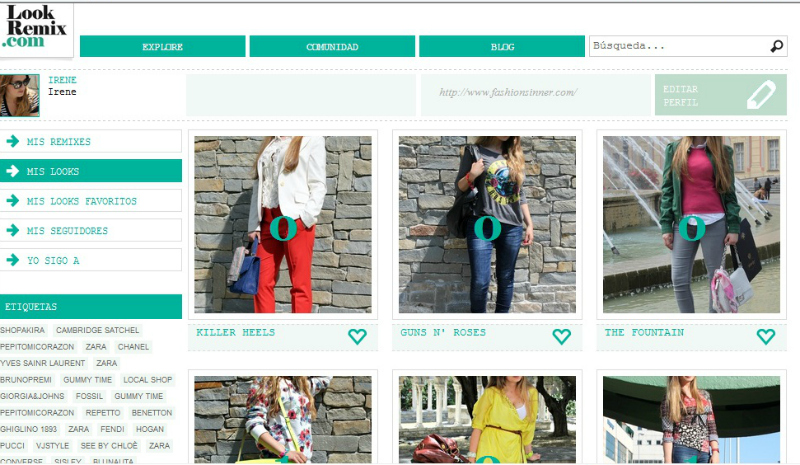
Task: Click the ZARA tag beside CHANEL
Action: [x=96, y=347]
